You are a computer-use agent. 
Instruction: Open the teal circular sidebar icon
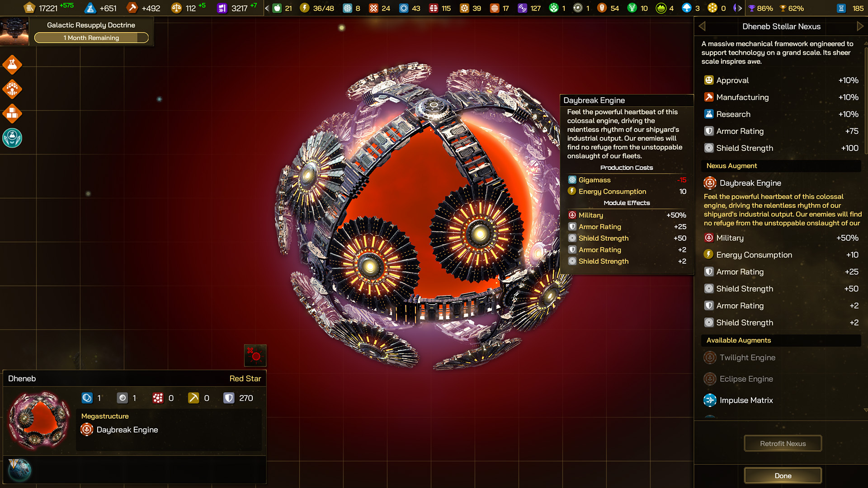click(12, 138)
